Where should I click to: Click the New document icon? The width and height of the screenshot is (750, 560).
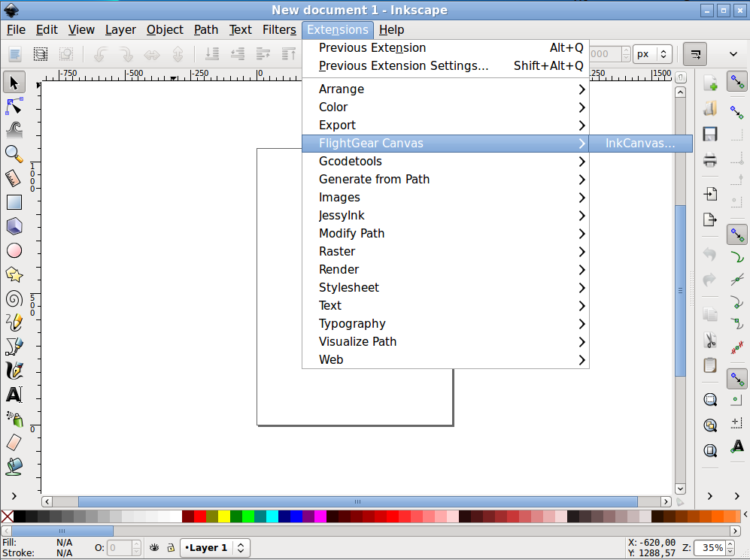pos(710,83)
